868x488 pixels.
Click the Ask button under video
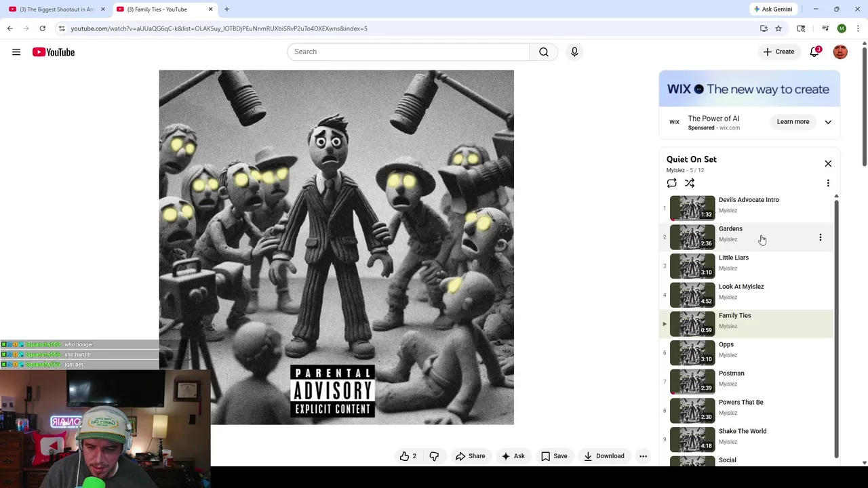[513, 456]
